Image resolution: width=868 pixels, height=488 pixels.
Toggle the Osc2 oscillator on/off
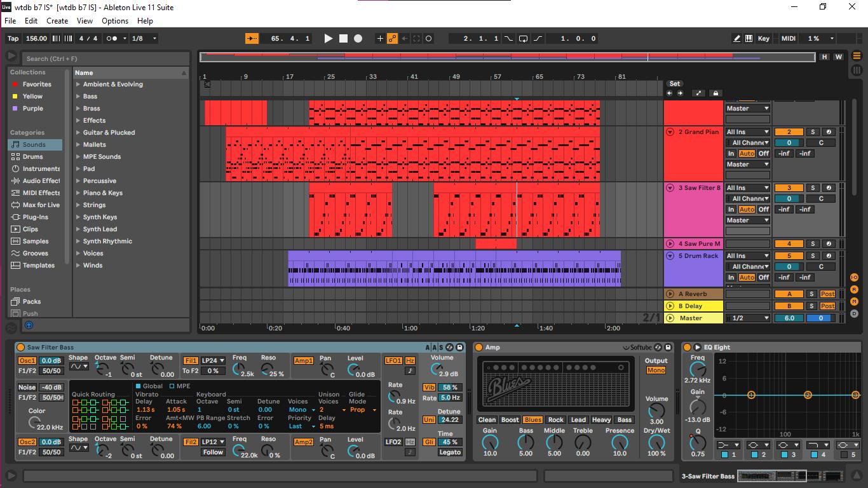27,442
